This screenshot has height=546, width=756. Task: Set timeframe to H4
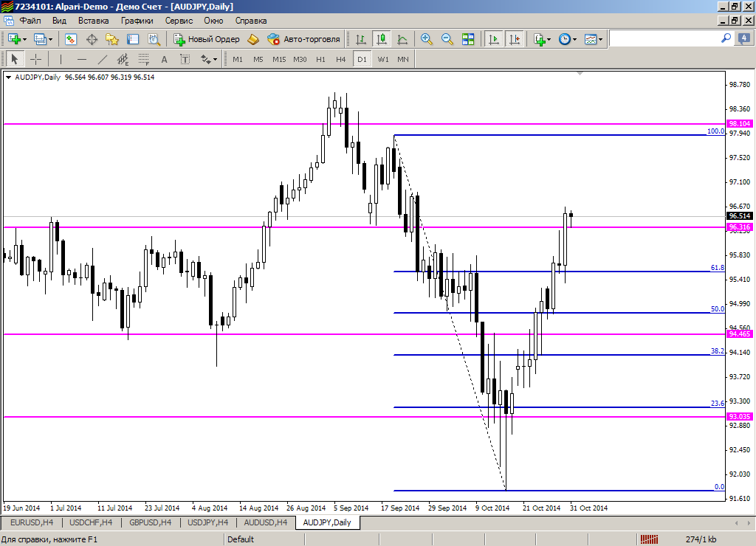coord(341,59)
